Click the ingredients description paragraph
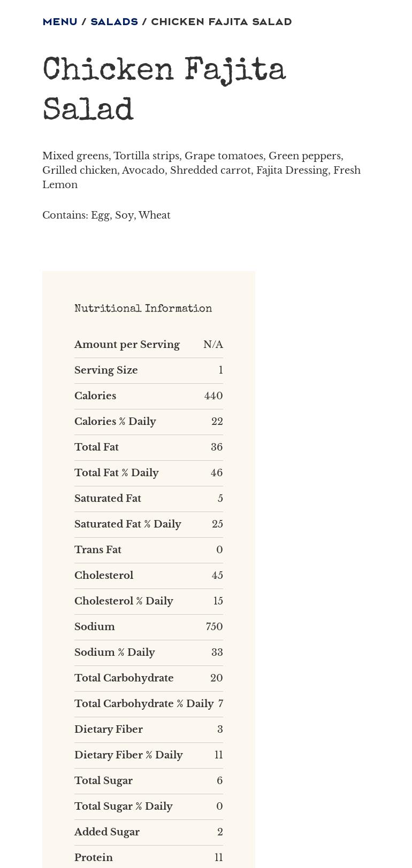The height and width of the screenshot is (868, 412). coord(201,170)
